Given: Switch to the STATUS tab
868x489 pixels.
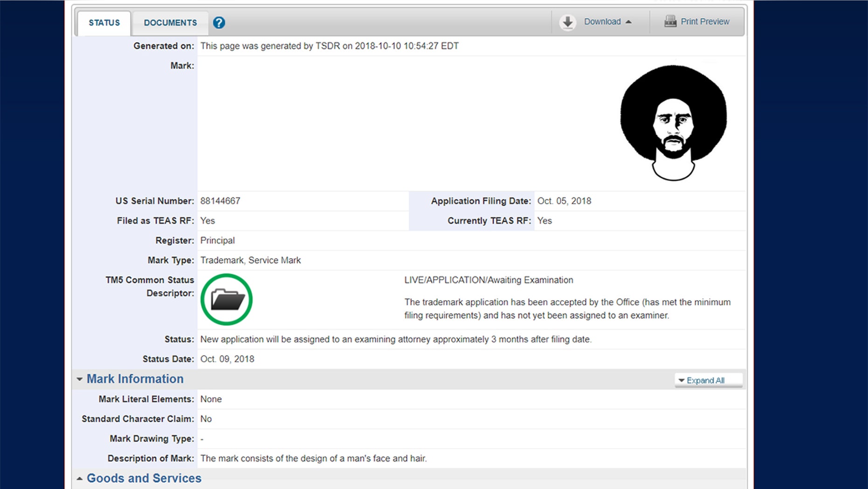Looking at the screenshot, I should 104,23.
